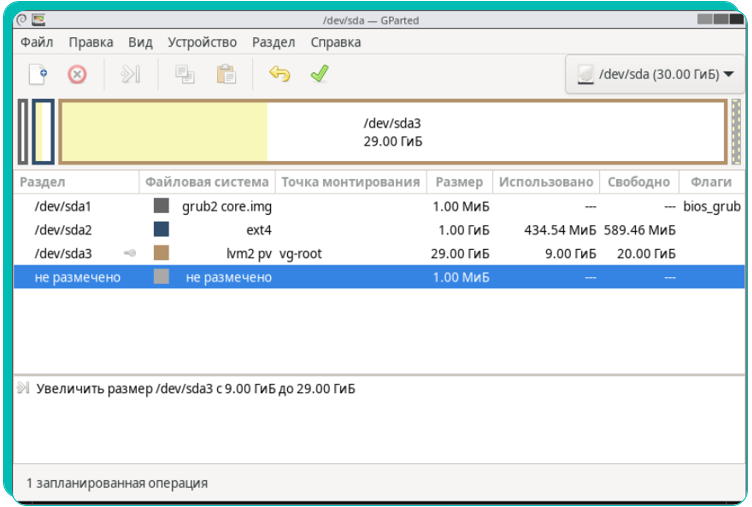Open the Файл menu
This screenshot has width=752, height=507.
point(36,42)
